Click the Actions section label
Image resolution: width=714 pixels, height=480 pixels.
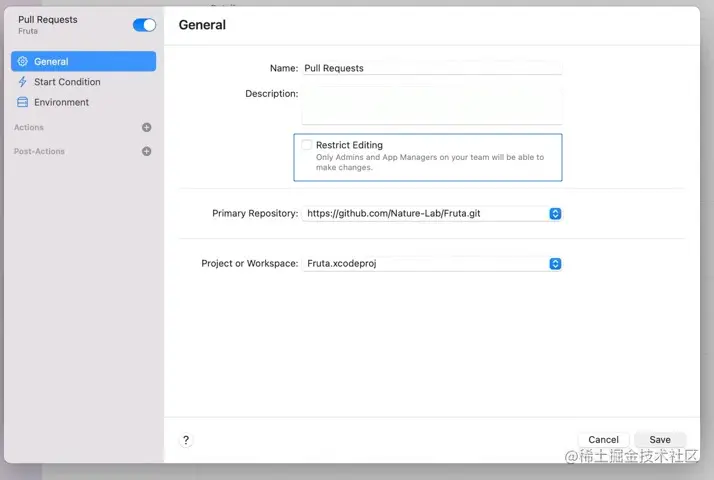(x=29, y=128)
